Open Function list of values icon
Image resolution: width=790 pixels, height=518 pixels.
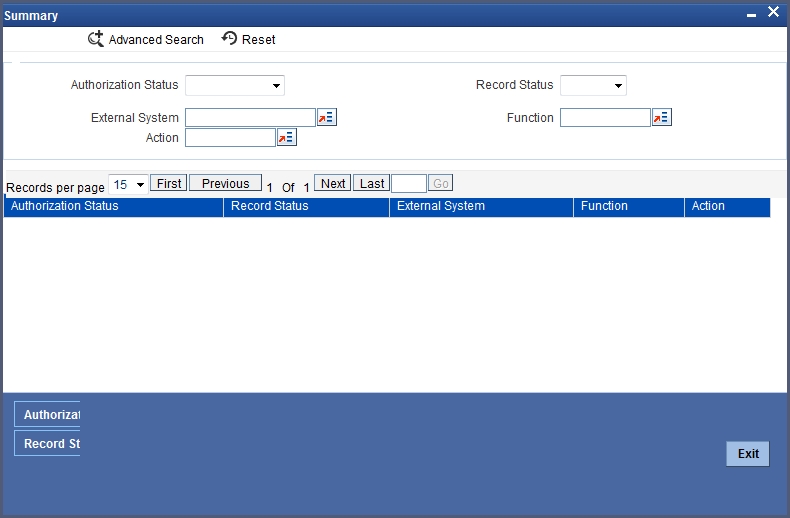662,117
